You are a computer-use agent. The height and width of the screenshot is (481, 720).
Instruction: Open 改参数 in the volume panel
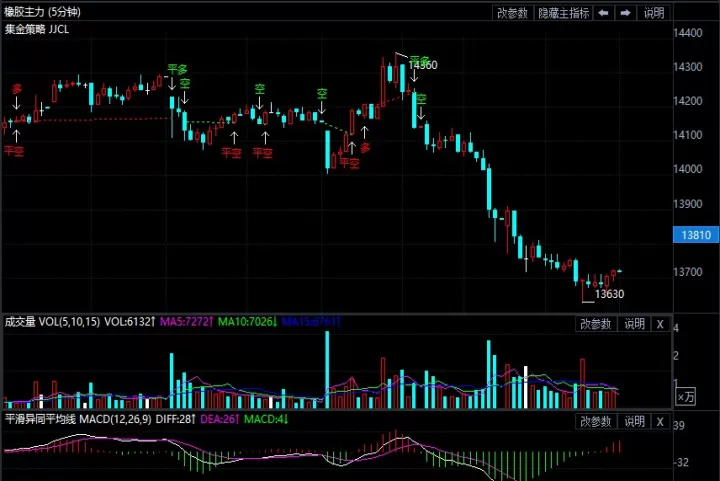tap(596, 324)
